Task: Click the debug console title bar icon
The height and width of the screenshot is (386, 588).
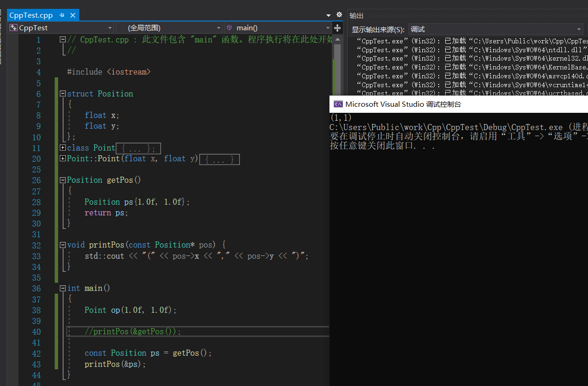Action: (x=338, y=104)
